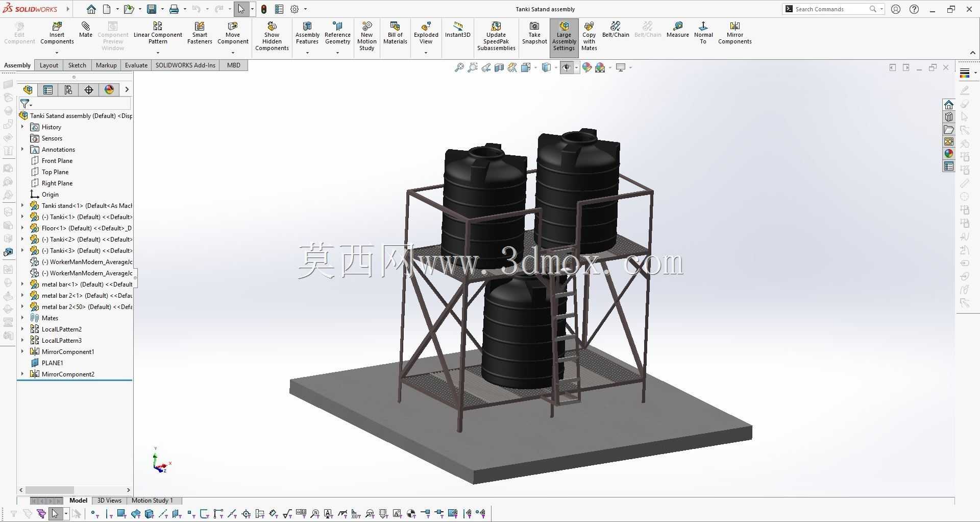Open the user login account icon
The height and width of the screenshot is (522, 980).
pyautogui.click(x=896, y=9)
